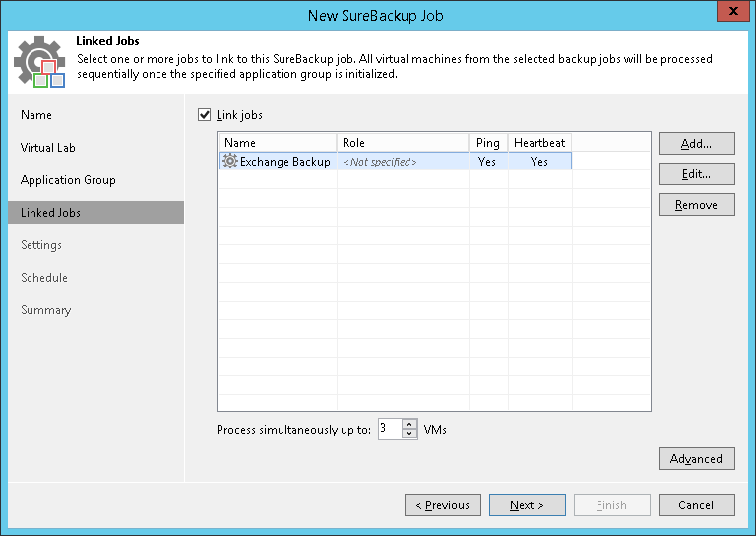
Task: Open Advanced settings
Action: pyautogui.click(x=696, y=459)
